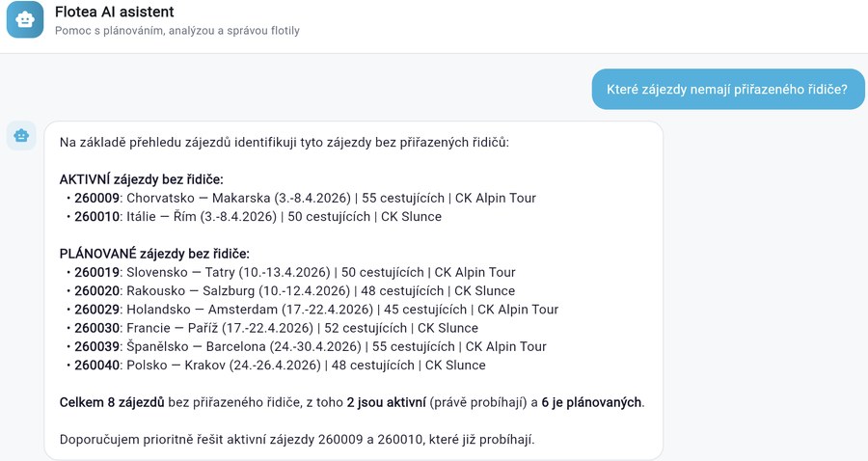Select the user question bubble about řidiče
This screenshot has height=461, width=868.
coord(728,89)
